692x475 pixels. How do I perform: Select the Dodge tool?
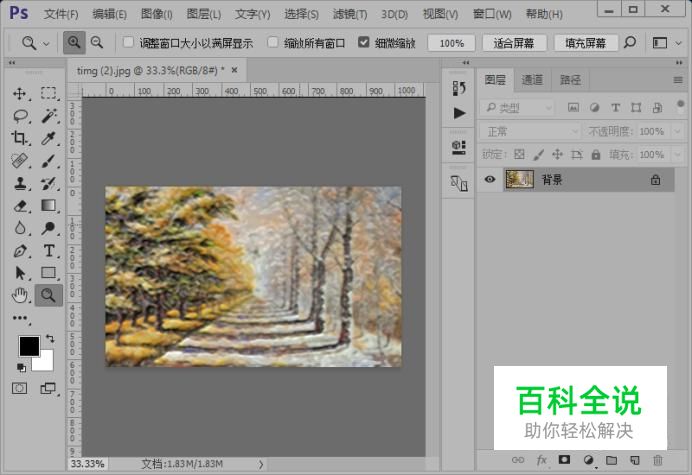[48, 228]
